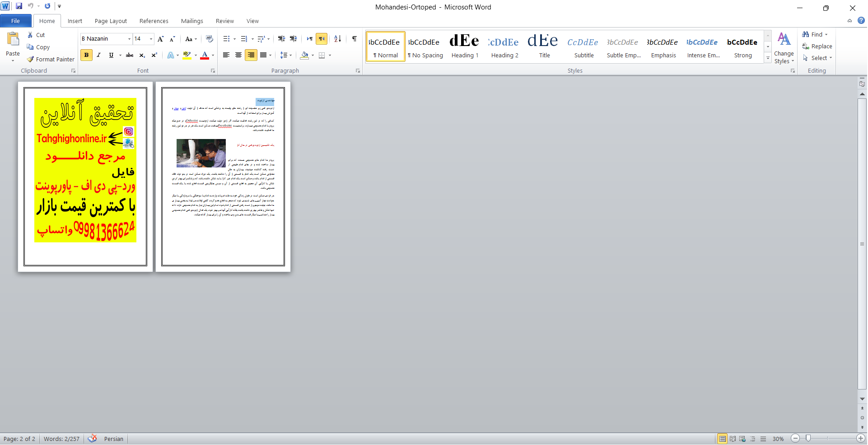Click the zoom slider handle
Viewport: 868px width, 445px height.
808,438
